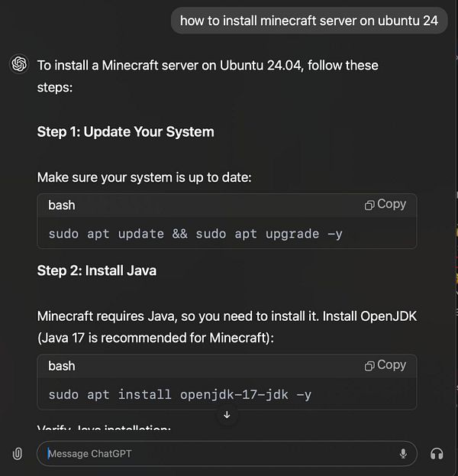Click the "sudo apt install openjdk-17-jdk -y" code
Image resolution: width=458 pixels, height=476 pixels.
click(180, 395)
